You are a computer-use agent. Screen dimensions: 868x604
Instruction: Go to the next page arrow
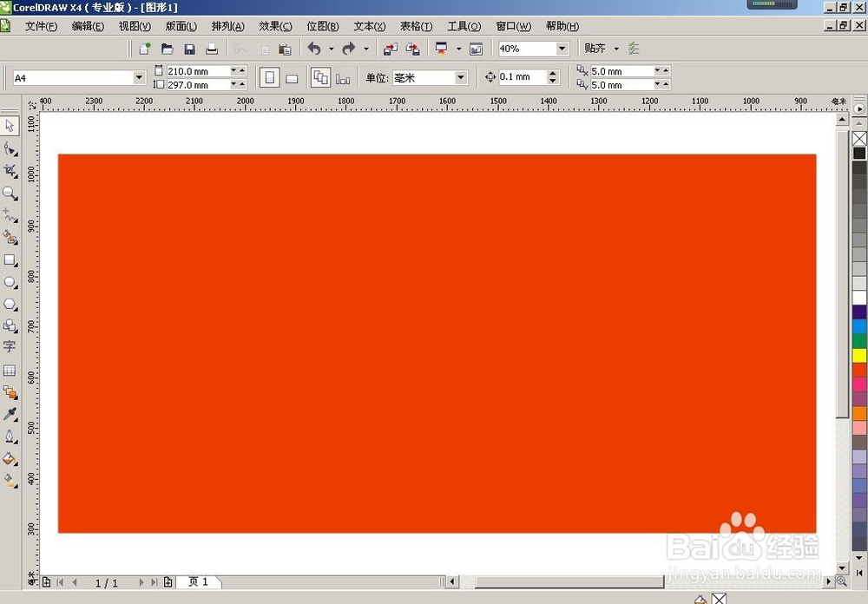pyautogui.click(x=141, y=582)
